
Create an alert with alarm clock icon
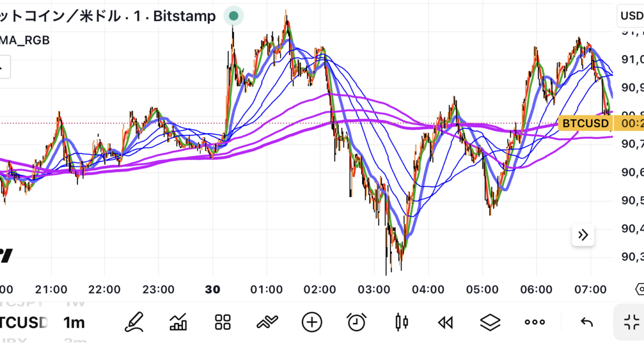(x=356, y=322)
